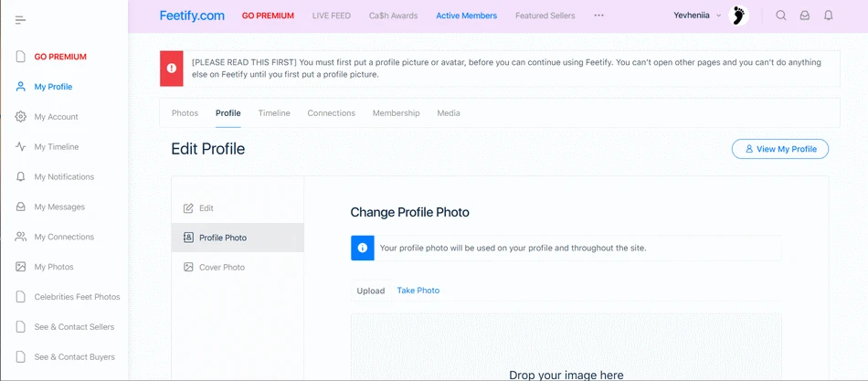The width and height of the screenshot is (868, 381).
Task: Click the hamburger menu collapse icon
Action: [x=21, y=19]
